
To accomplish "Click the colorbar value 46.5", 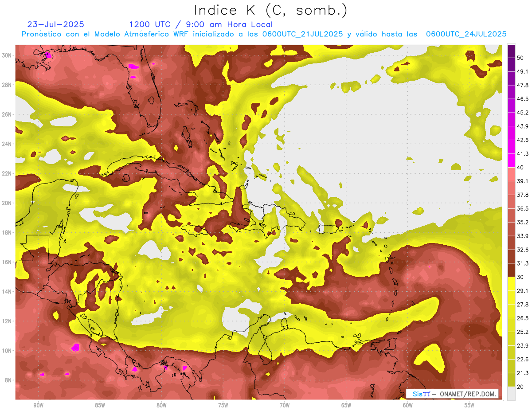I will 522,99.
